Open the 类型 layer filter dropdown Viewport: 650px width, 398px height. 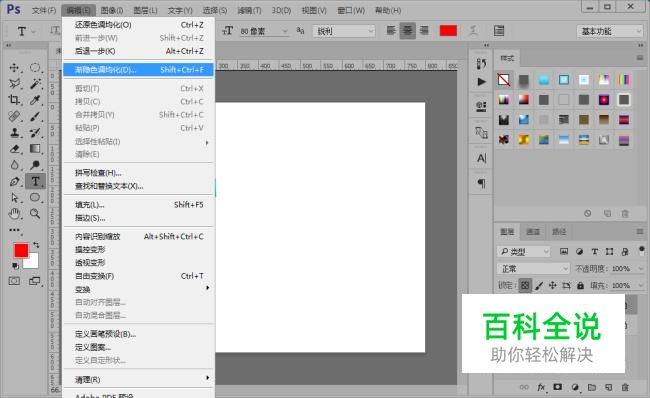[524, 252]
